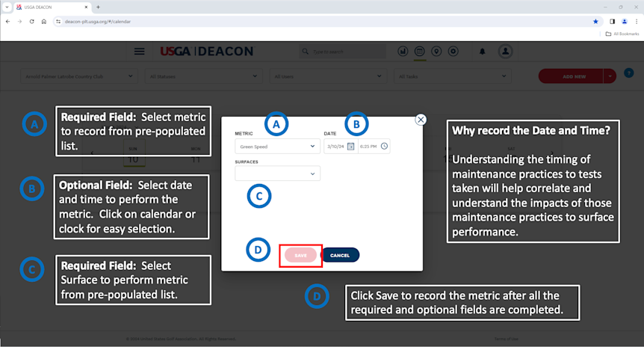644x347 pixels.
Task: Open browser side panel icon
Action: [612, 22]
